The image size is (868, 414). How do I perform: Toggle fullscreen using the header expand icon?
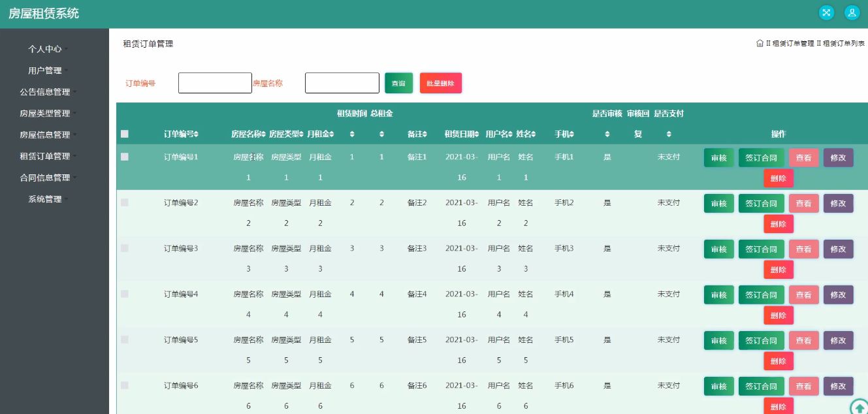(x=826, y=12)
